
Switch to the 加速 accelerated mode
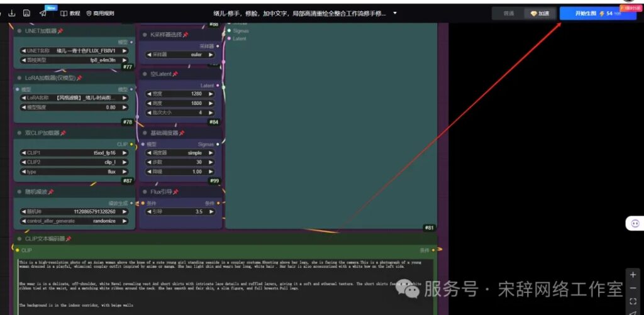tap(540, 14)
